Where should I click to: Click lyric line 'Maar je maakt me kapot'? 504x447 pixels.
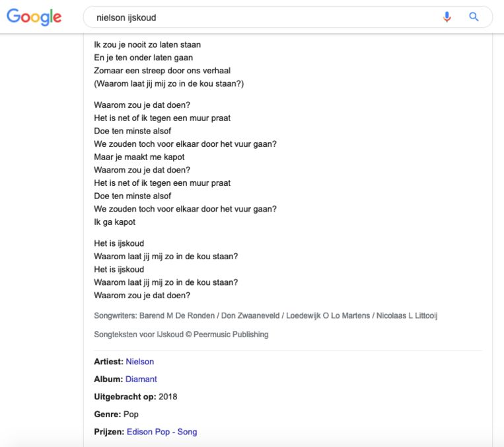pyautogui.click(x=139, y=157)
